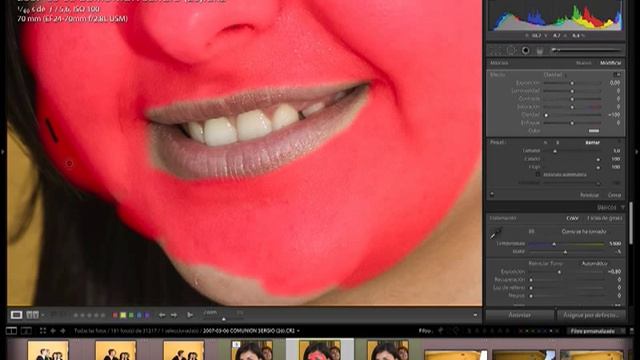Click Asignar por defecto button
This screenshot has width=640, height=360.
(591, 315)
